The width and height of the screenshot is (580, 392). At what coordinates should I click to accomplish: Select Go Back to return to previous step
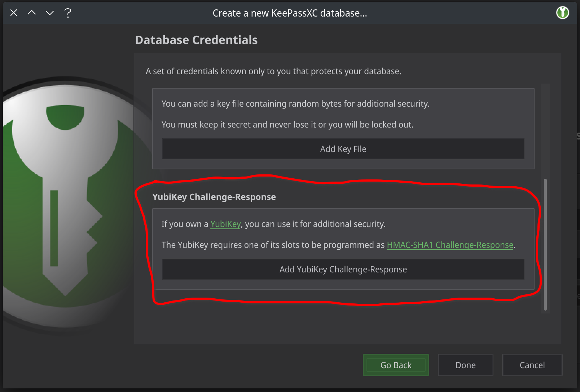click(396, 365)
